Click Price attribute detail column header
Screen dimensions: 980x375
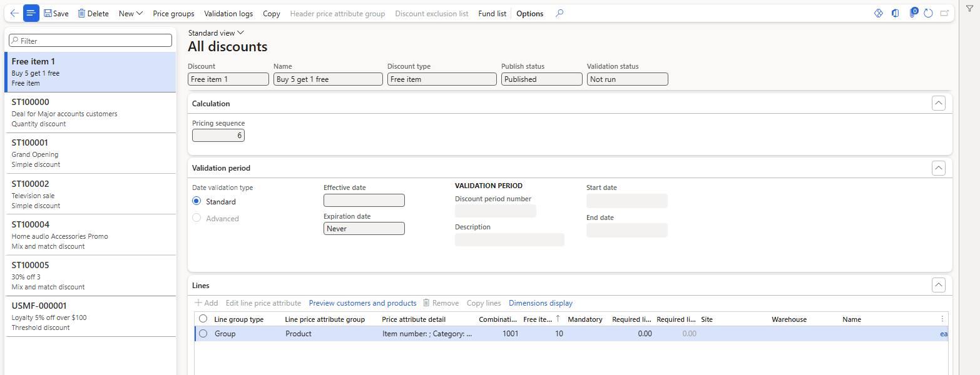coord(414,319)
